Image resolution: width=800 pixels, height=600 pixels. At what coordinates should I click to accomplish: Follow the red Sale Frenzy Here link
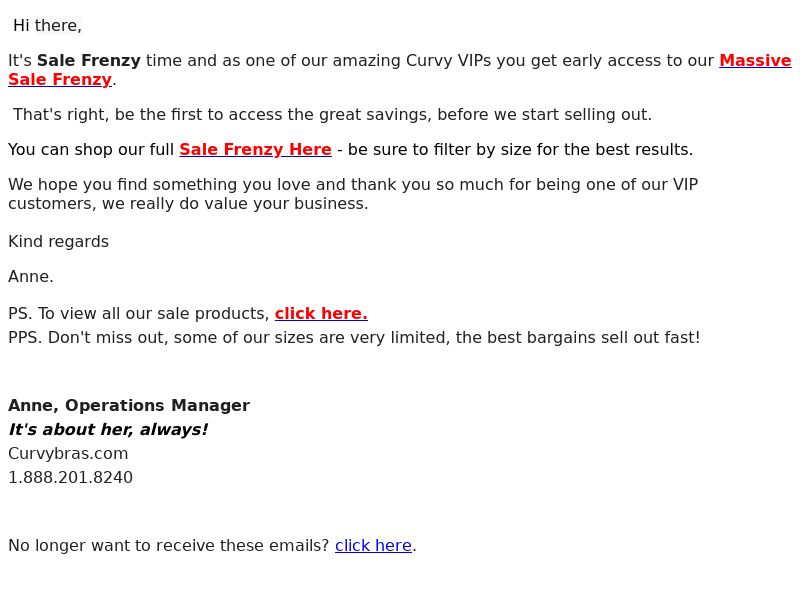[x=255, y=149]
